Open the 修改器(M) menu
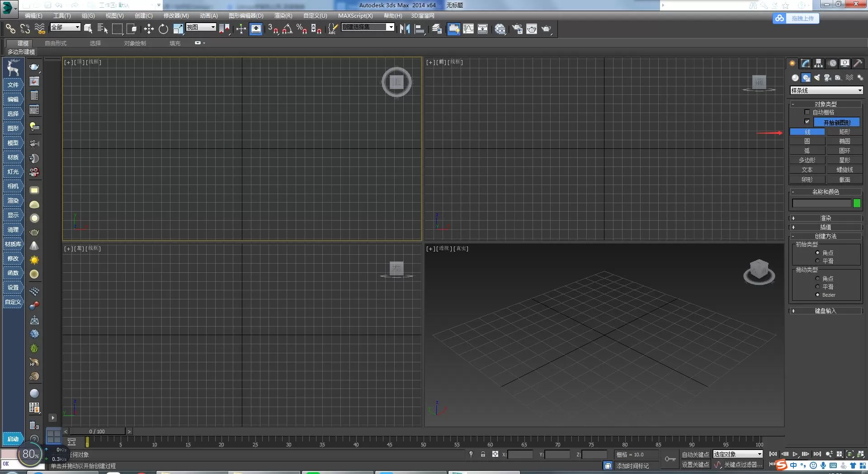This screenshot has width=868, height=474. (x=176, y=15)
